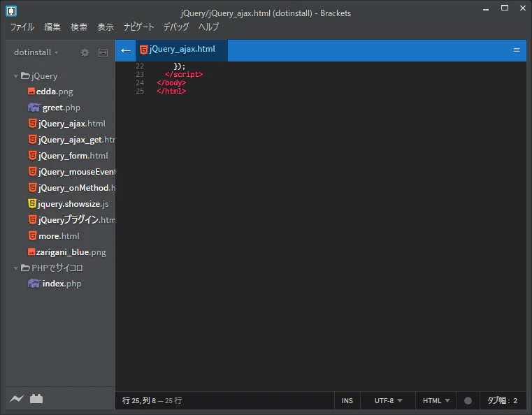Viewport: 532px width, 415px height.
Task: Minimize the Brackets window
Action: click(x=486, y=9)
